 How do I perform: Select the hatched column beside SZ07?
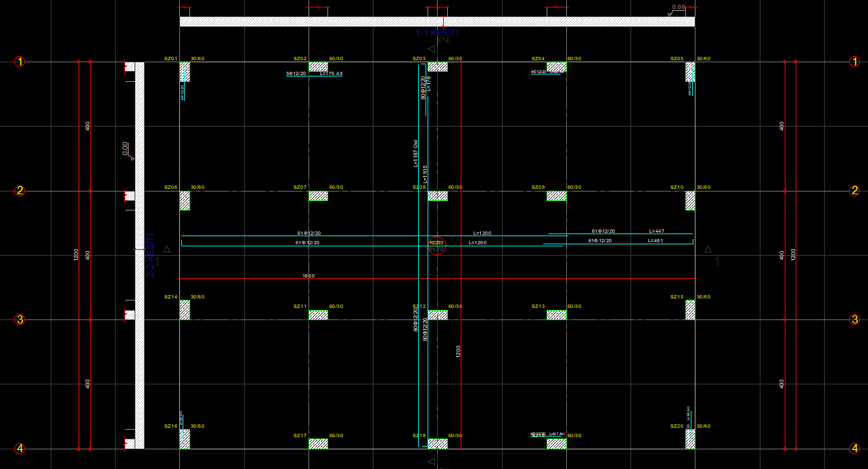click(x=318, y=196)
